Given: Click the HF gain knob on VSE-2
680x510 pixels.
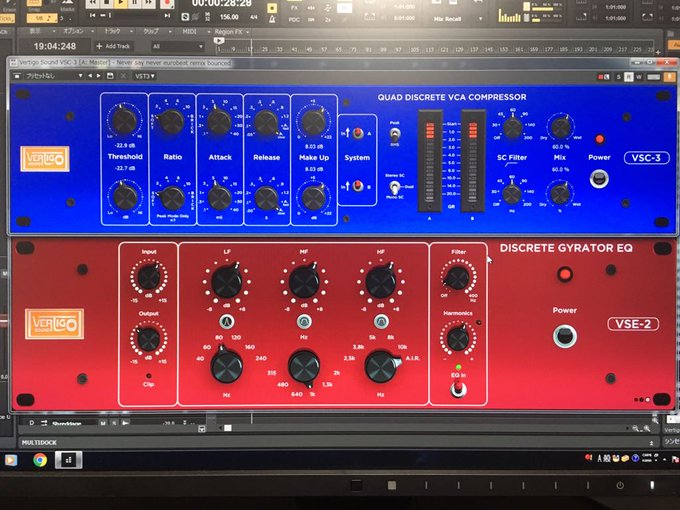Looking at the screenshot, I should pos(381,282).
